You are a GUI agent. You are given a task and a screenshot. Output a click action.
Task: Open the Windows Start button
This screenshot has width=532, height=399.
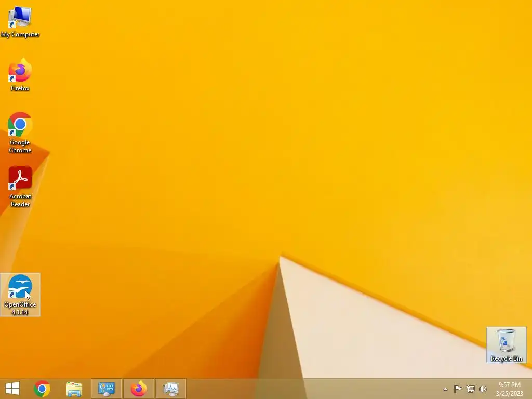(x=12, y=389)
